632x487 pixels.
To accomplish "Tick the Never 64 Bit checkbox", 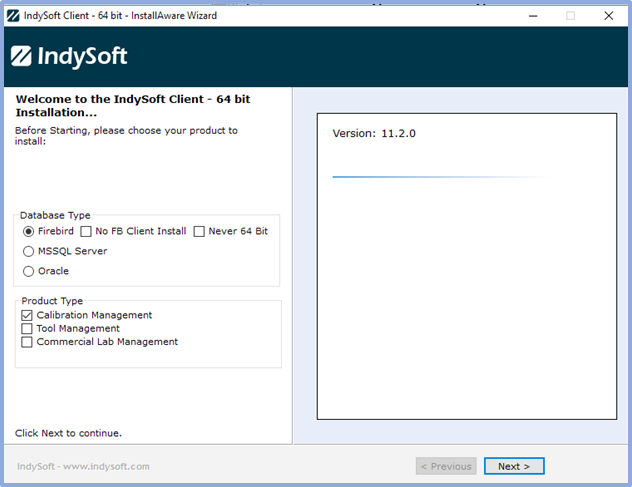I will click(x=199, y=231).
